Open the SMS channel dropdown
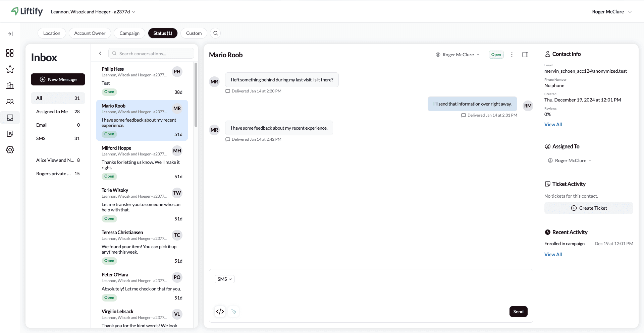Image resolution: width=644 pixels, height=333 pixels. tap(224, 279)
